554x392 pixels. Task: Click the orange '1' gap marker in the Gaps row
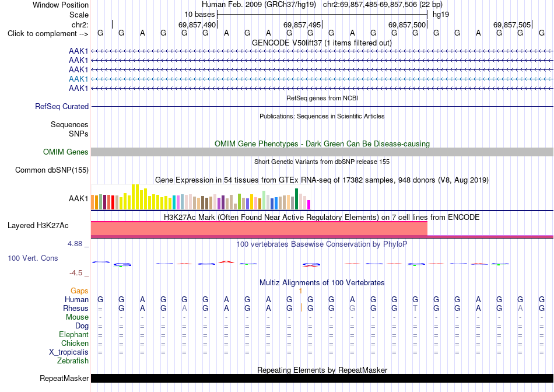coord(300,291)
